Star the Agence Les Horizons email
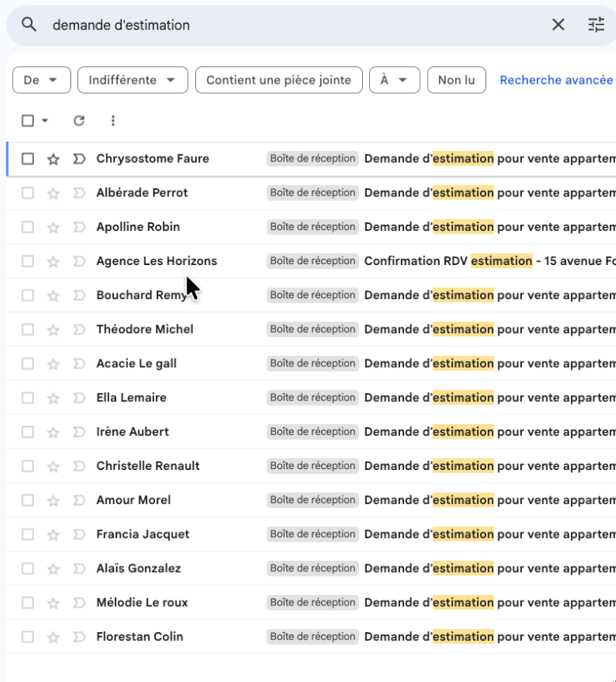Image resolution: width=616 pixels, height=682 pixels. (53, 261)
